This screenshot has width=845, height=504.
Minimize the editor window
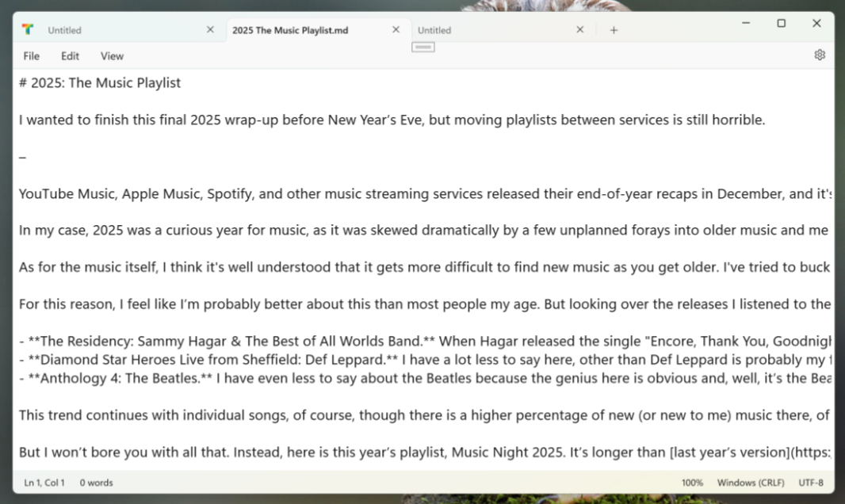coord(746,24)
